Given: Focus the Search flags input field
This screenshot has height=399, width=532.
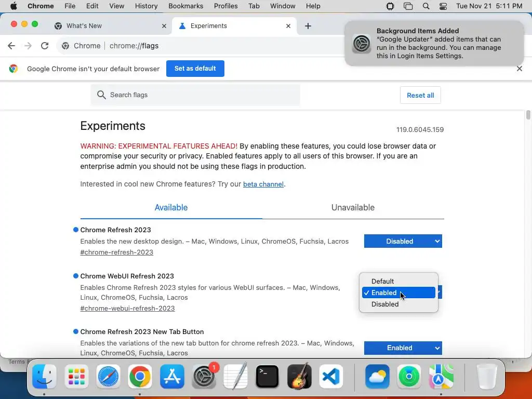Looking at the screenshot, I should pos(195,95).
